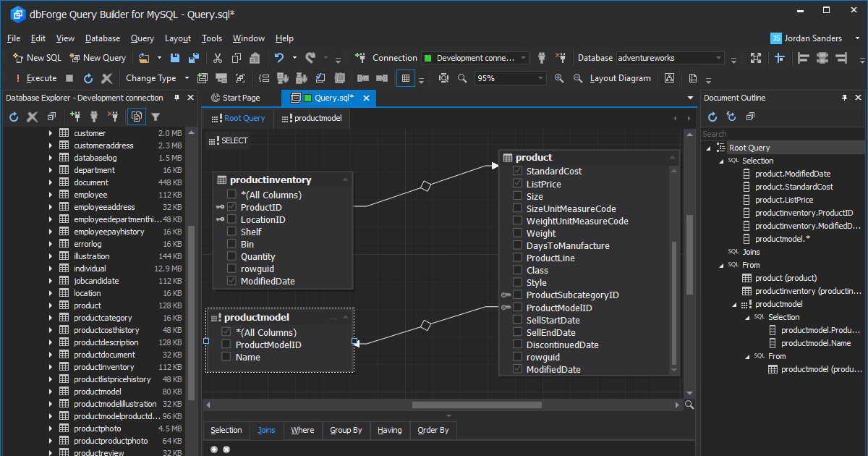Click the Save All icon
This screenshot has height=456, width=868.
pos(193,58)
